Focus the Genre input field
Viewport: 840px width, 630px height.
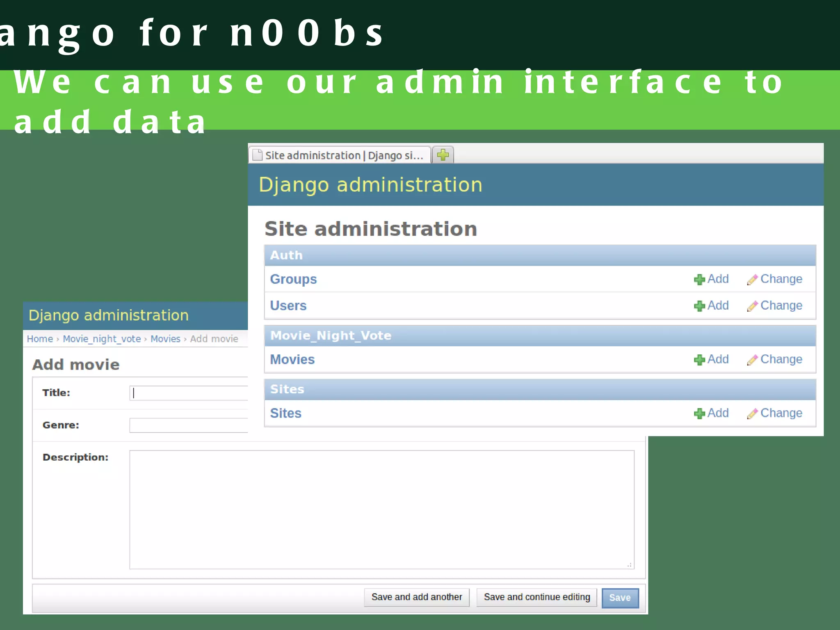point(189,425)
